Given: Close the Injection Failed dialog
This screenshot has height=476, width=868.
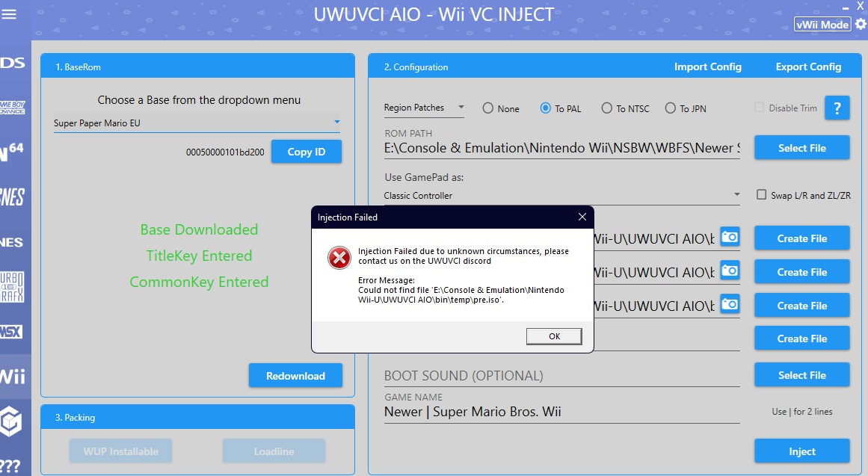Looking at the screenshot, I should [x=582, y=217].
